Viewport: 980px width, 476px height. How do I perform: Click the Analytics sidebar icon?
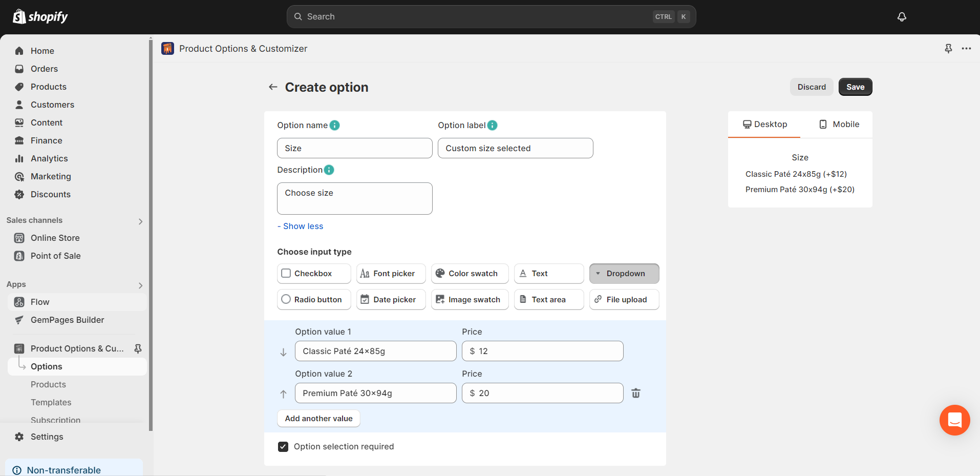pyautogui.click(x=19, y=158)
